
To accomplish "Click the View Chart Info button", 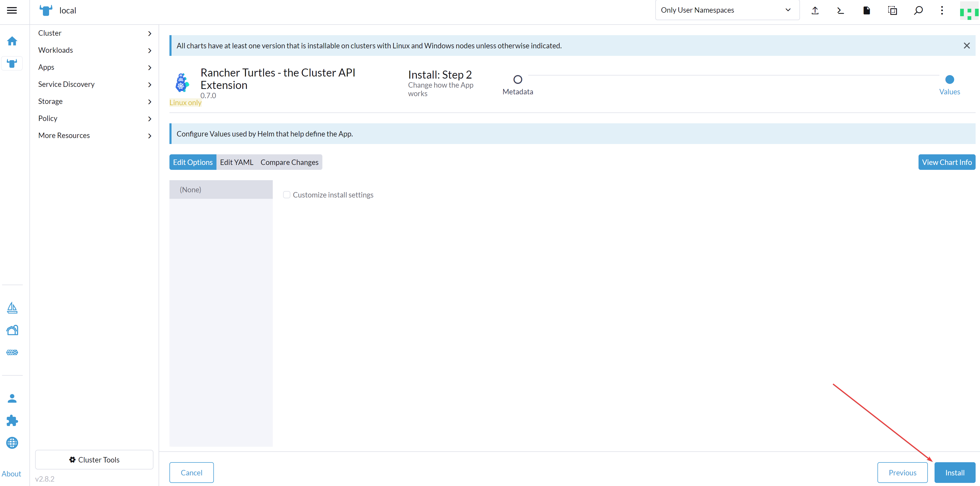I will 947,162.
